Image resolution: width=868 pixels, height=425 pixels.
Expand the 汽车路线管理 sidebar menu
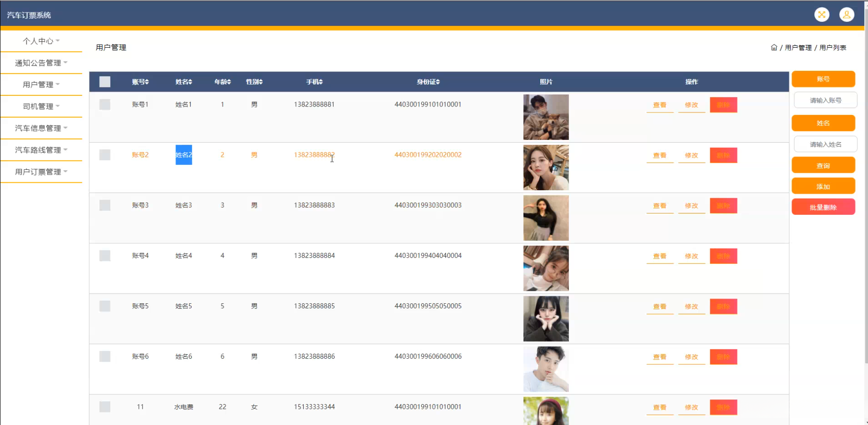[x=41, y=150]
